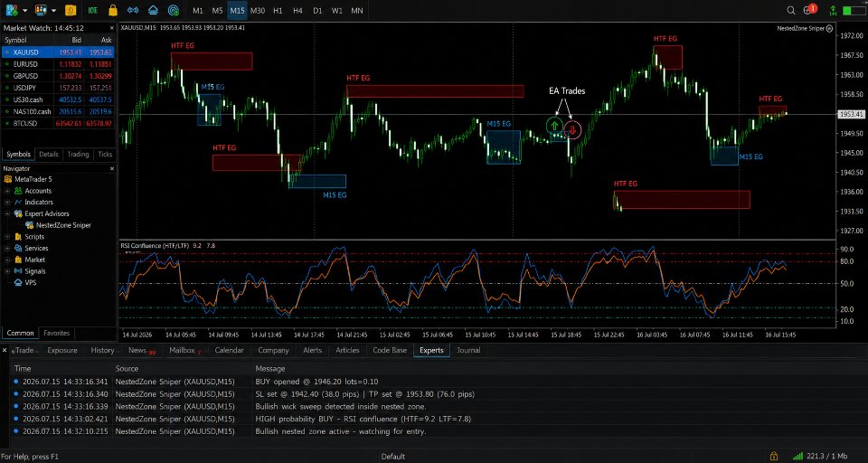The image size is (868, 463).
Task: Switch chart to M30 timeframe
Action: (258, 10)
